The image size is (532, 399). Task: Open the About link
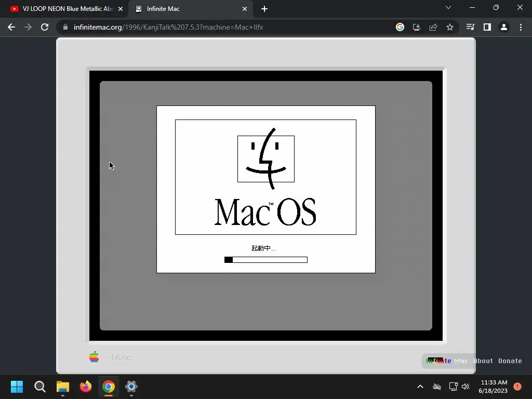pos(483,361)
